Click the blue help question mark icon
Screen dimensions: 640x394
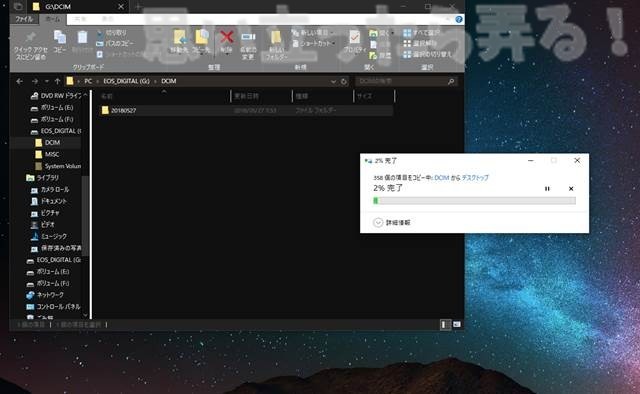[x=459, y=19]
